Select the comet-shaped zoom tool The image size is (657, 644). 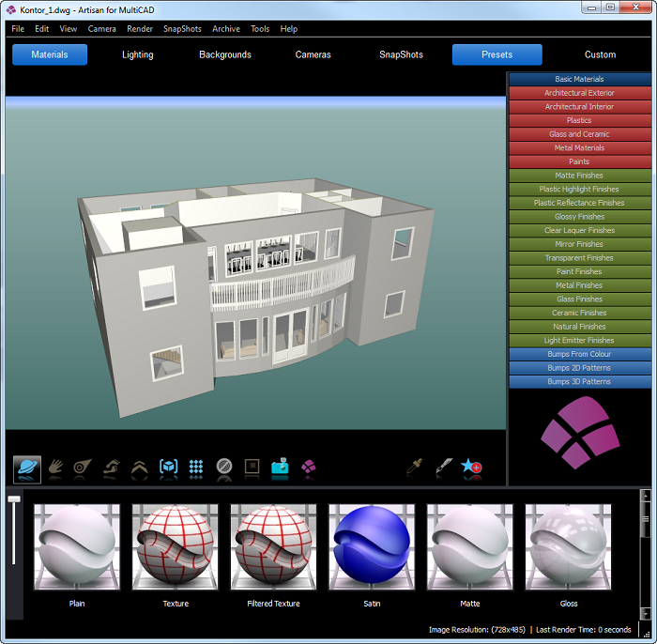point(83,467)
